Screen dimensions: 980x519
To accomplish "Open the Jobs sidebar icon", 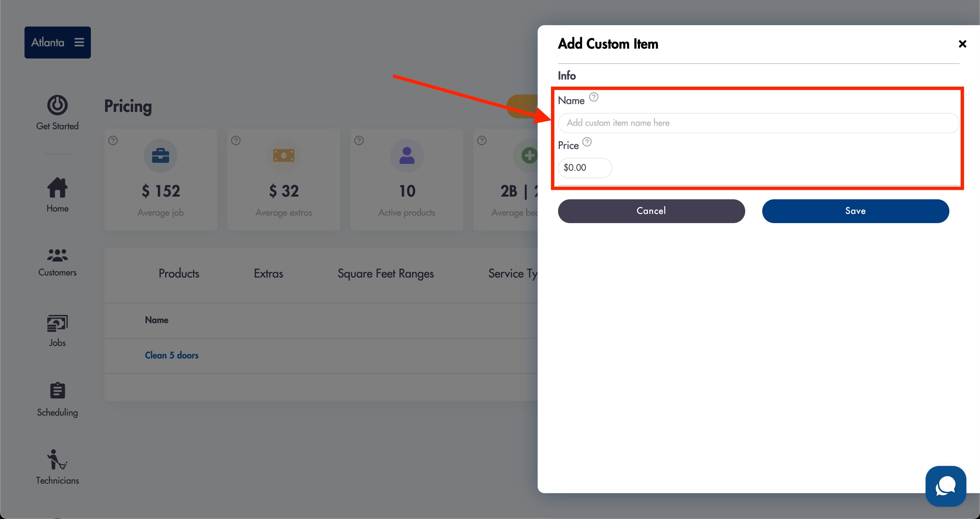I will (x=58, y=323).
